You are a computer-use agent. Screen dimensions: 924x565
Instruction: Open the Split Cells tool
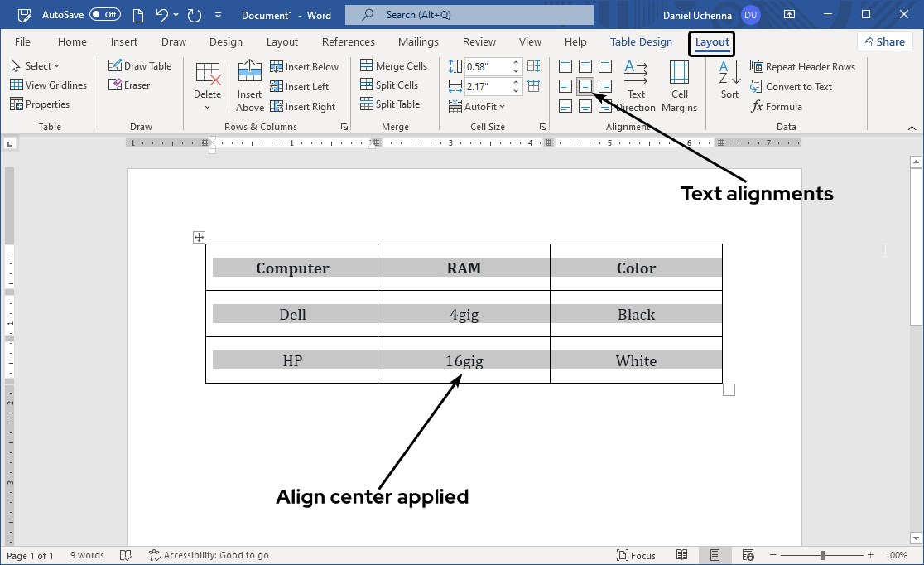[x=391, y=85]
